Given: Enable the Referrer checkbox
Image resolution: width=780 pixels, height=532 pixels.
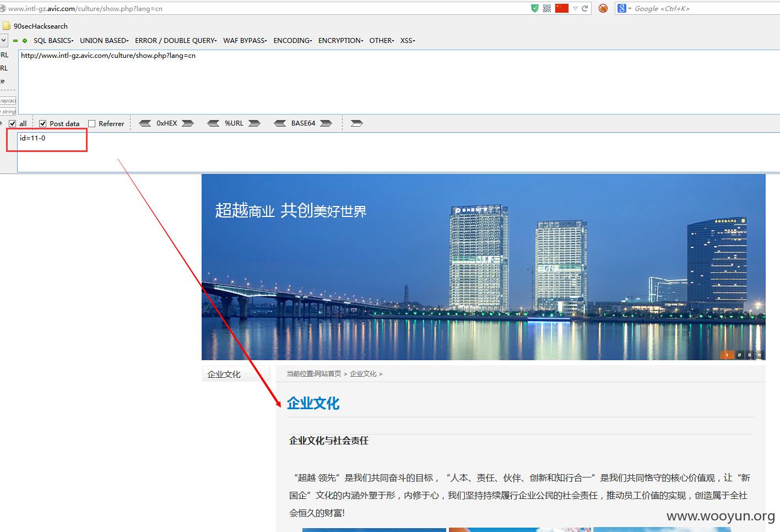Looking at the screenshot, I should [x=92, y=124].
